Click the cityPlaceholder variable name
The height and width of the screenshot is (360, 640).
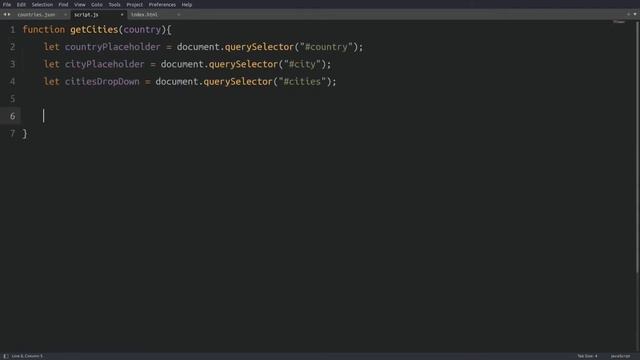(104, 64)
